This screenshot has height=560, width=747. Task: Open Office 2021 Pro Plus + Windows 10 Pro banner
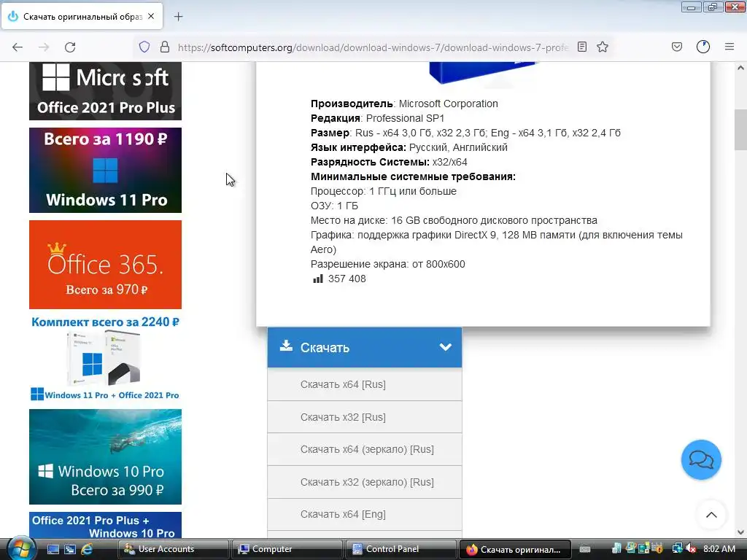coord(105,525)
